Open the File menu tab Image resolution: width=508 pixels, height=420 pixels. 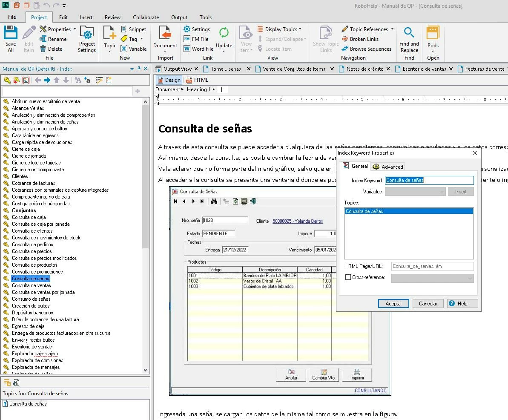(x=12, y=17)
